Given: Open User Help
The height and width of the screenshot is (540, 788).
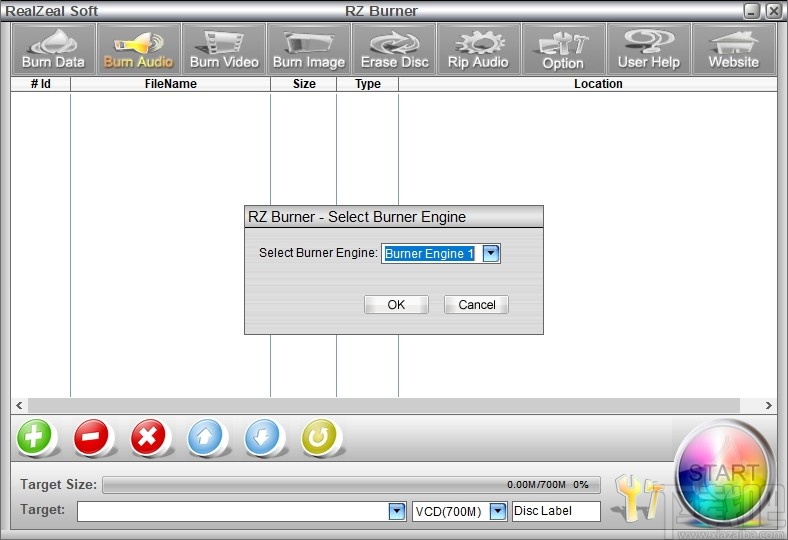Looking at the screenshot, I should pyautogui.click(x=649, y=49).
